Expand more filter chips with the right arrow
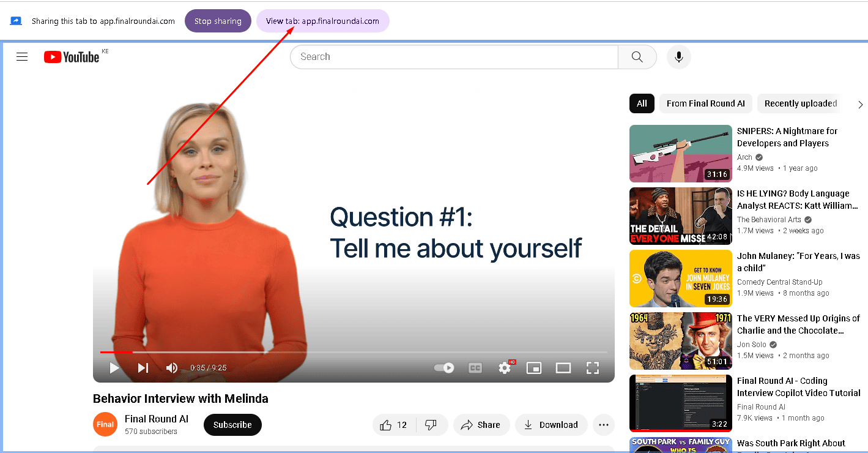Image resolution: width=868 pixels, height=453 pixels. pos(860,104)
